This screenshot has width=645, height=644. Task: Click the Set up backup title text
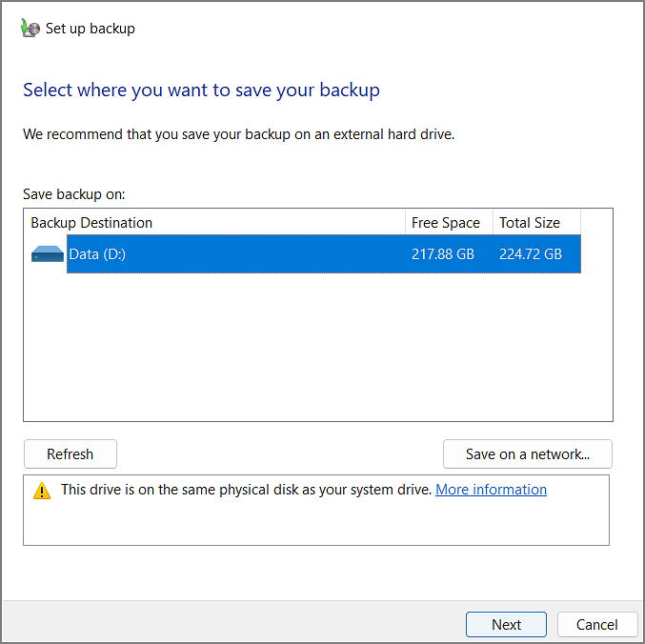[91, 29]
